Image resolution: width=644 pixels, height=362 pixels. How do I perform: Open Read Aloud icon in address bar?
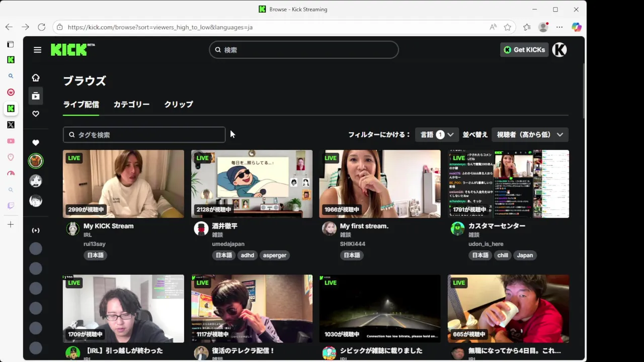(493, 27)
